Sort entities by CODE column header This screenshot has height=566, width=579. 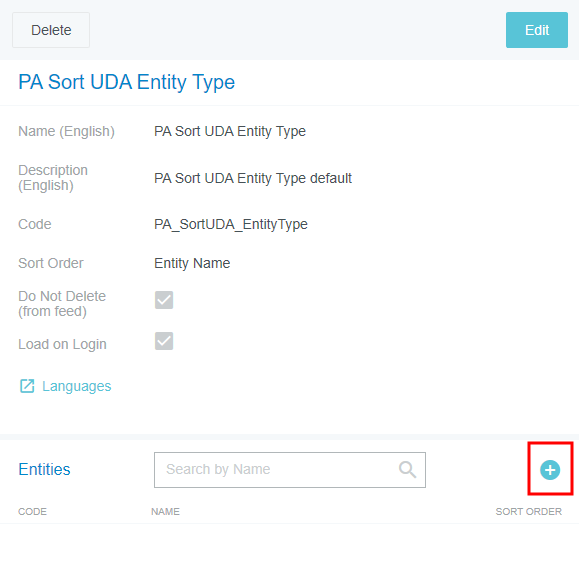point(32,511)
